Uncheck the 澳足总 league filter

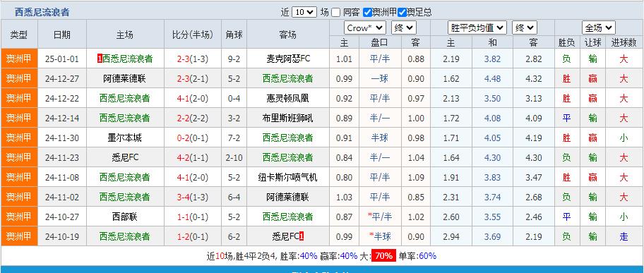[402, 12]
